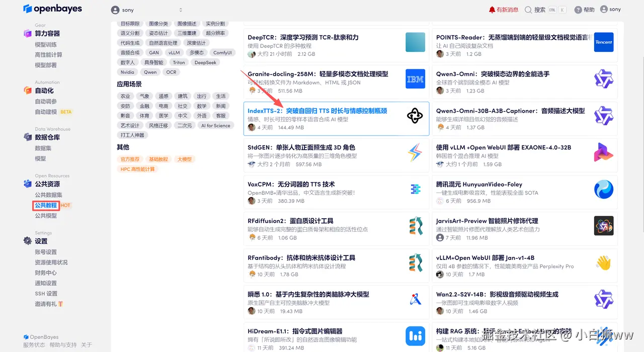Click Qwen3-Omni 全能选手 card logo
This screenshot has width=644, height=352.
604,79
